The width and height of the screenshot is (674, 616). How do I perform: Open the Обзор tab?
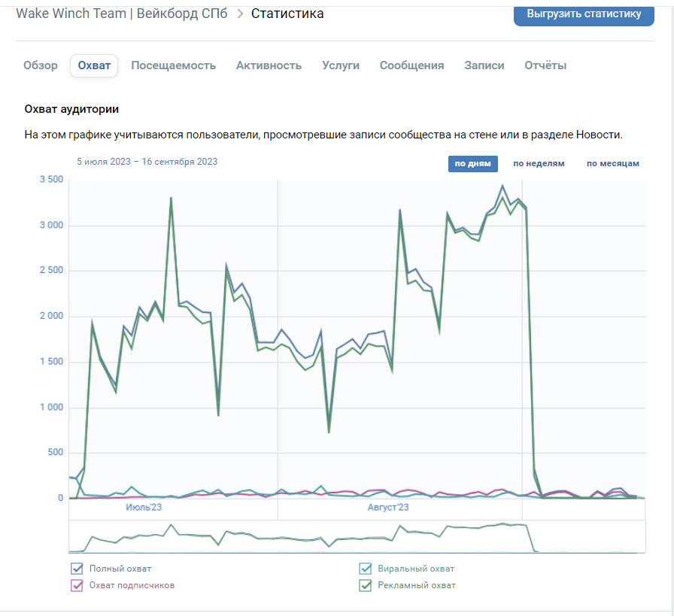click(41, 65)
